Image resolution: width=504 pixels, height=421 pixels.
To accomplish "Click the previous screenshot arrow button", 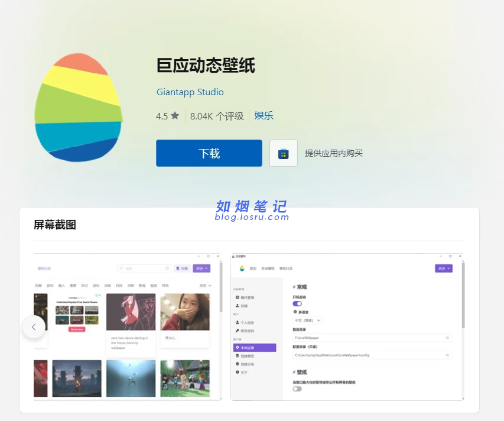I will point(34,327).
